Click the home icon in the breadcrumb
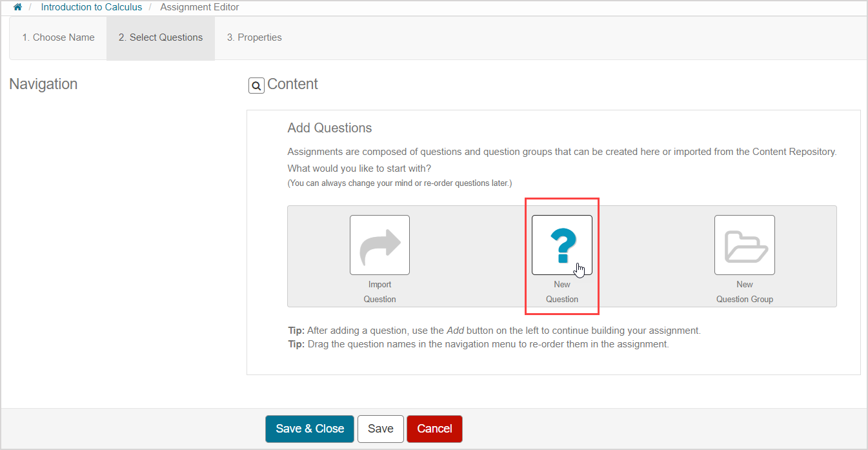This screenshot has width=868, height=450. click(x=17, y=7)
